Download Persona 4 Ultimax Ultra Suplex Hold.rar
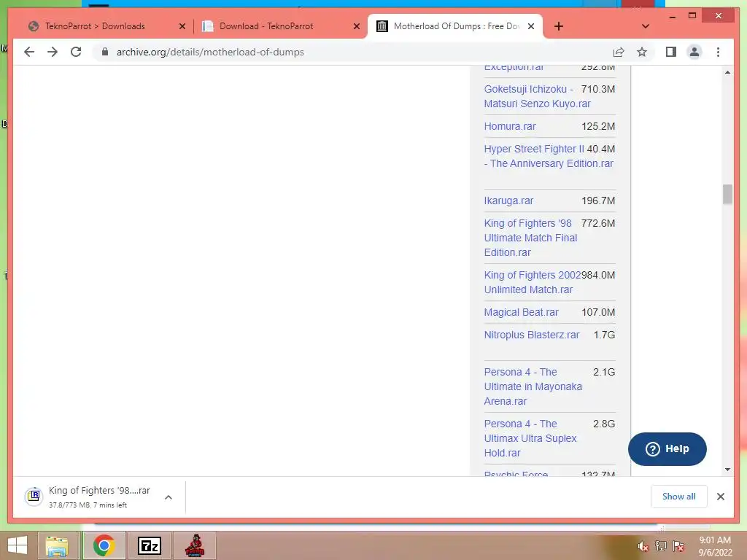Viewport: 747px width, 560px height. (530, 438)
